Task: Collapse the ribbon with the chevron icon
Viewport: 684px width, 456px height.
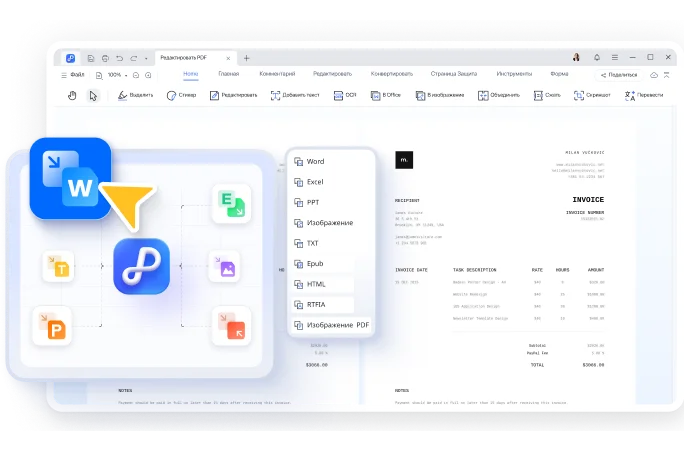Action: [667, 75]
